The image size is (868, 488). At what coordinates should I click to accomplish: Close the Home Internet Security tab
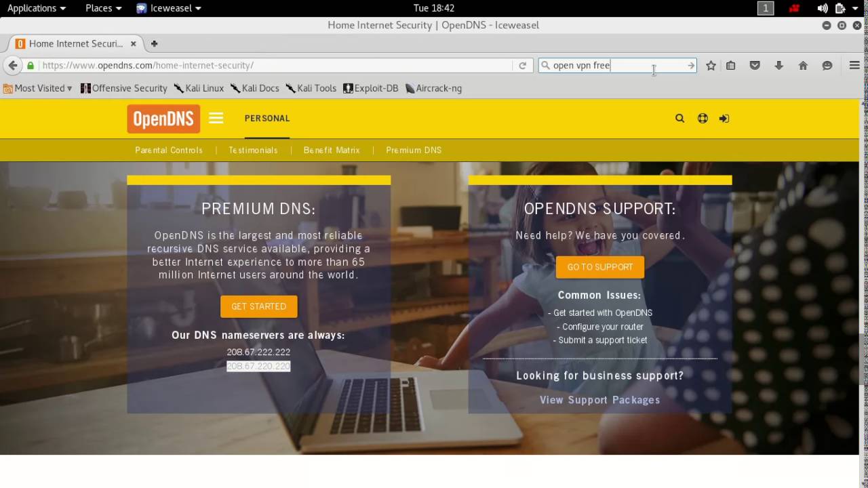[133, 43]
